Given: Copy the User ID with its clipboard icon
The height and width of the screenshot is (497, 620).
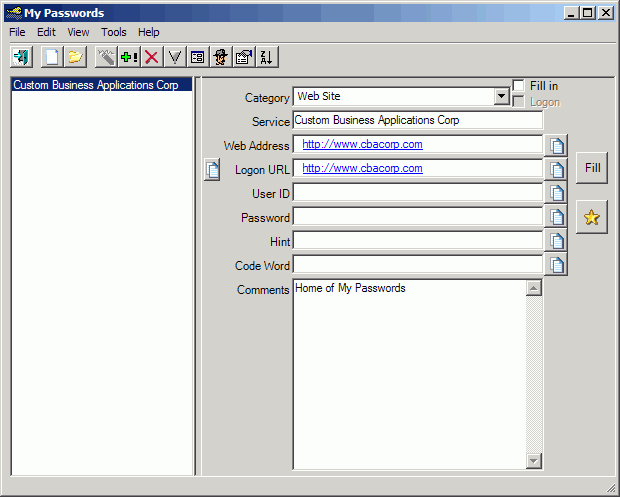Looking at the screenshot, I should 556,193.
